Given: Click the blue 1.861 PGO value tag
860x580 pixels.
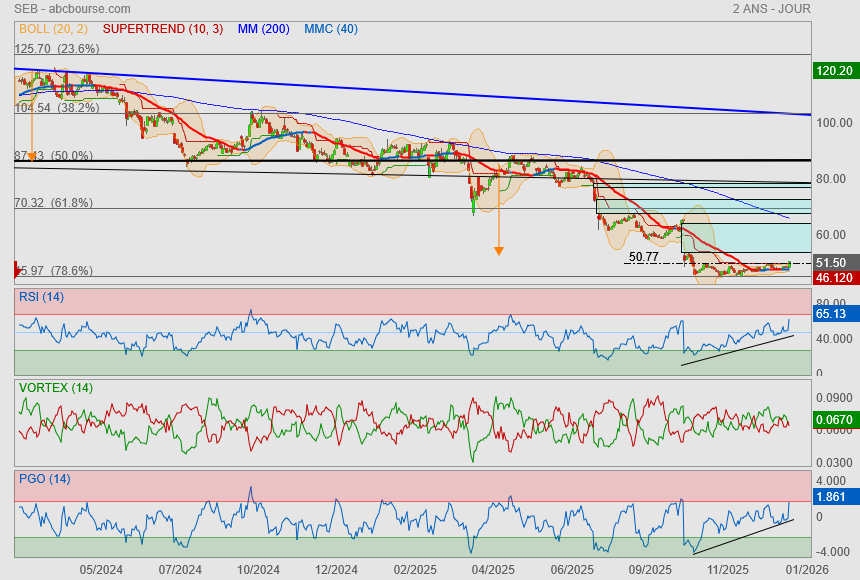Looking at the screenshot, I should coord(834,496).
